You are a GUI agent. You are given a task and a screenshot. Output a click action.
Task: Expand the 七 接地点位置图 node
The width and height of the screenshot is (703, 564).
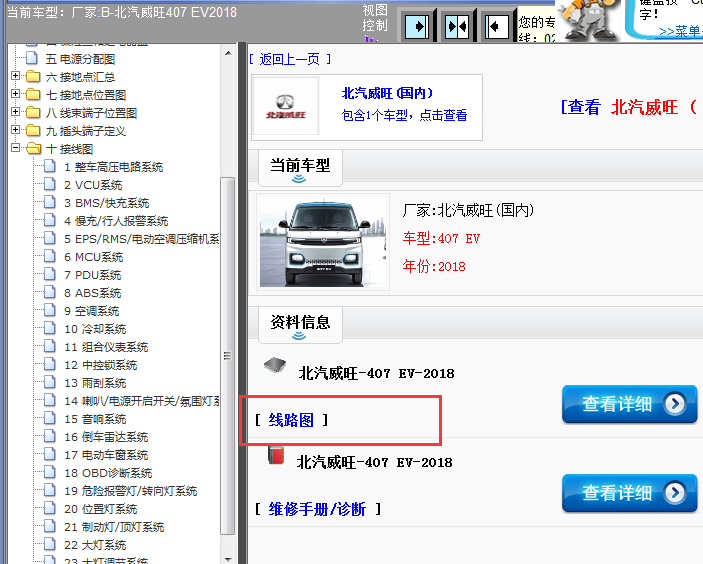coord(16,94)
